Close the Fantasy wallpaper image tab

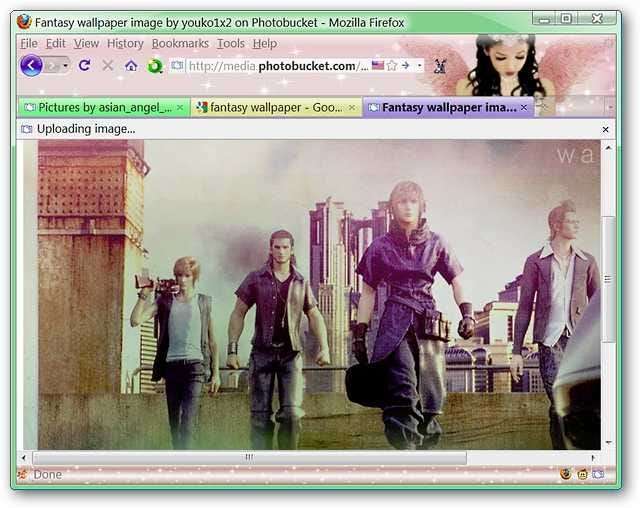click(x=524, y=107)
